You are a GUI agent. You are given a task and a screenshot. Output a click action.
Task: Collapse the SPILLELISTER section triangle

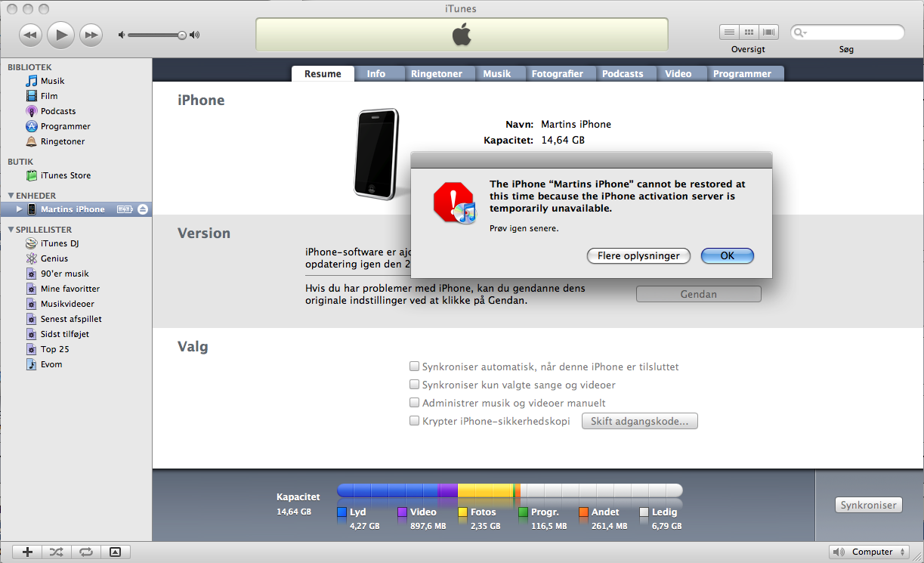point(11,230)
